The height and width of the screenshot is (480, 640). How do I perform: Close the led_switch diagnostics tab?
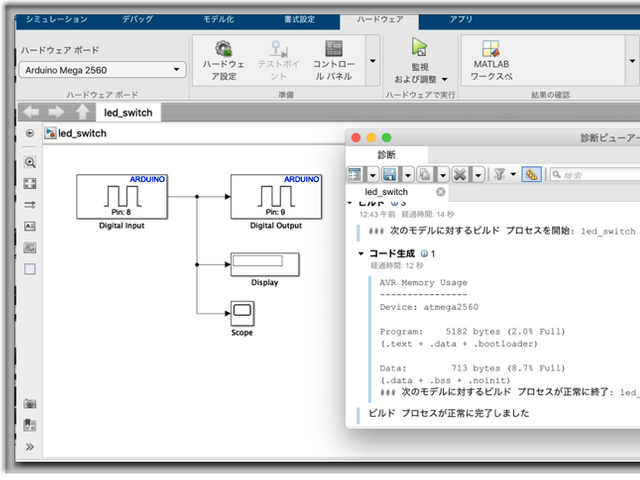click(440, 192)
